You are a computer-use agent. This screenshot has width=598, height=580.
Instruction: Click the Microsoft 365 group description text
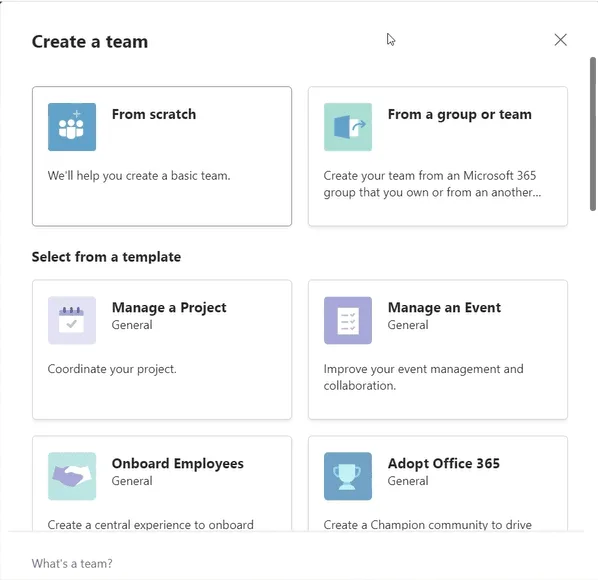[432, 184]
